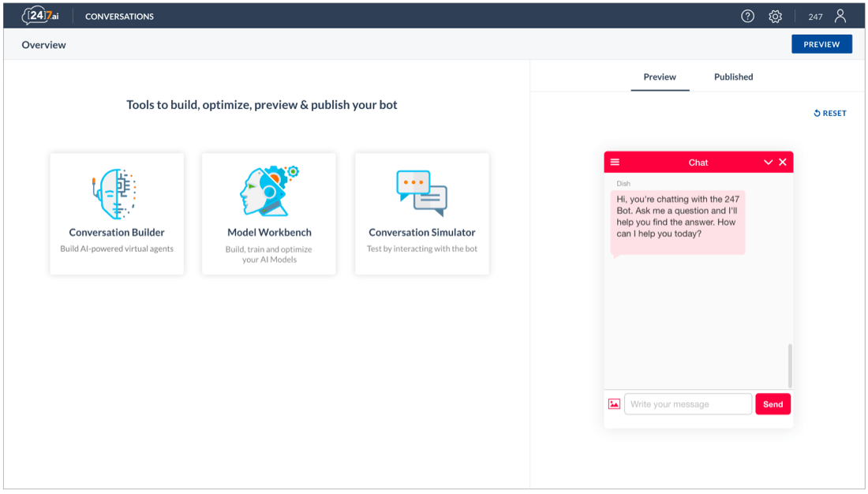Viewport: 868px width, 494px height.
Task: Switch to the Published tab
Action: coord(733,77)
